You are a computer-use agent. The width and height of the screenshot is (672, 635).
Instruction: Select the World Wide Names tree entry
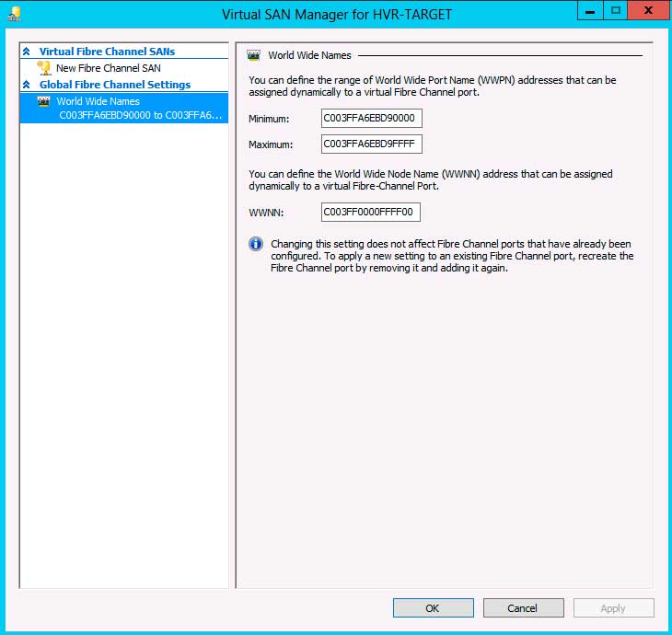tap(124, 108)
